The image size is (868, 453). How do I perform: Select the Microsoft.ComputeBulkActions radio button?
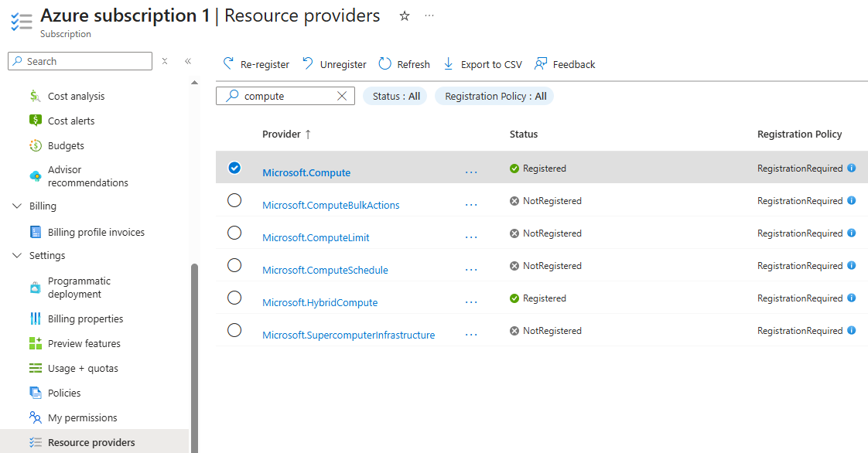pyautogui.click(x=234, y=200)
